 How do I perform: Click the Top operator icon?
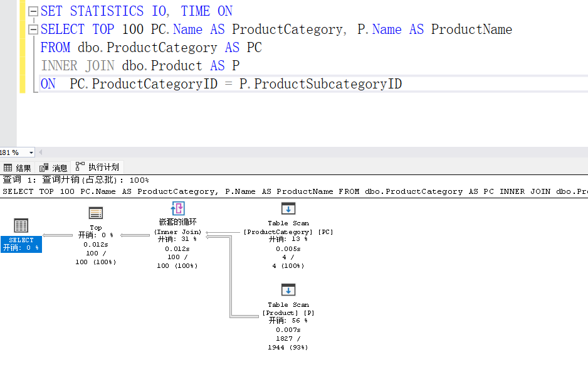96,213
